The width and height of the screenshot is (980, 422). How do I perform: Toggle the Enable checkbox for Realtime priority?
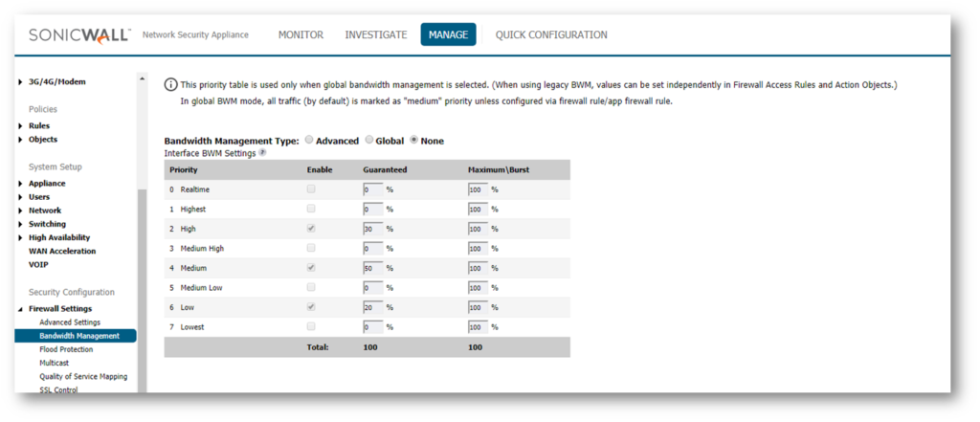(311, 189)
